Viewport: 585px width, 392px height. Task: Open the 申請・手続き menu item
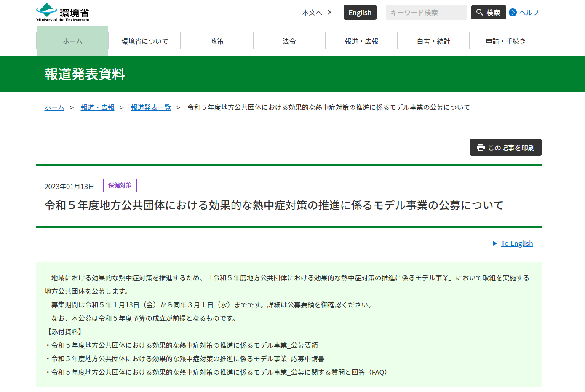[x=505, y=41]
